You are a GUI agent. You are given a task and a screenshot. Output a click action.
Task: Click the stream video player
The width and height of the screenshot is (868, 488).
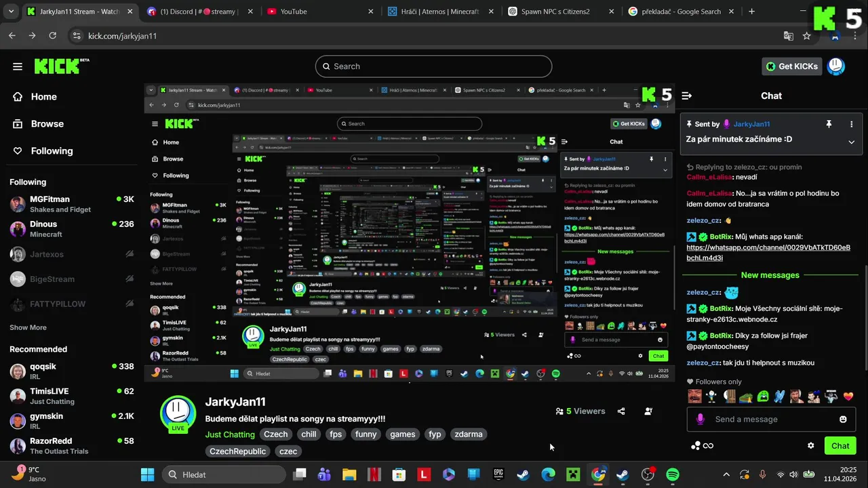[x=410, y=232]
